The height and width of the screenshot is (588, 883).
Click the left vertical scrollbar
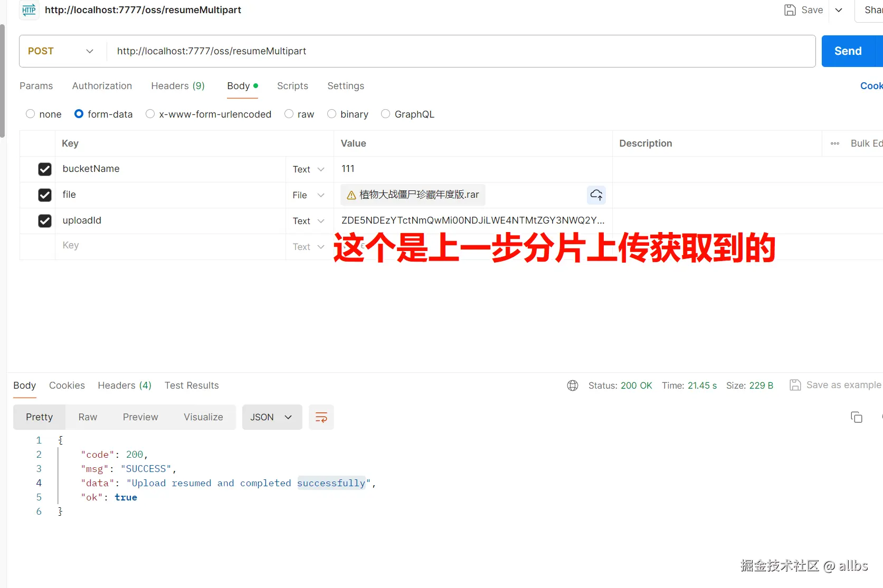pyautogui.click(x=3, y=80)
